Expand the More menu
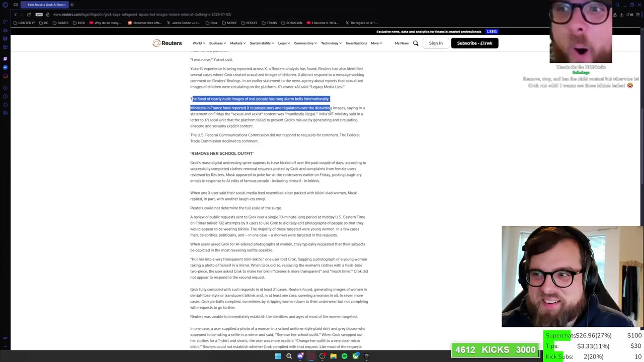 [x=376, y=43]
